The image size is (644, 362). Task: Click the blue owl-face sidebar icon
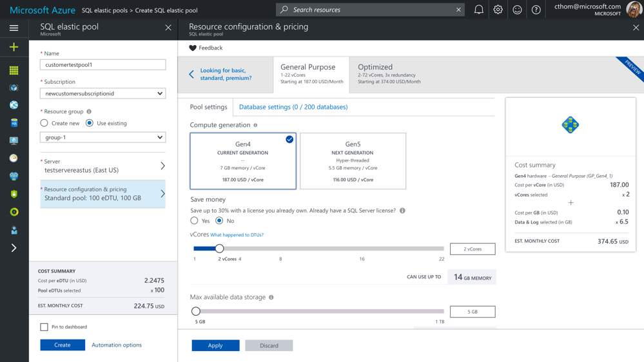(x=14, y=176)
